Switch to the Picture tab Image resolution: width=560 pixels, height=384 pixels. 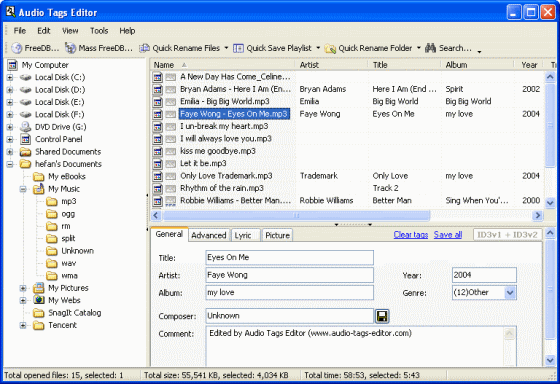277,235
